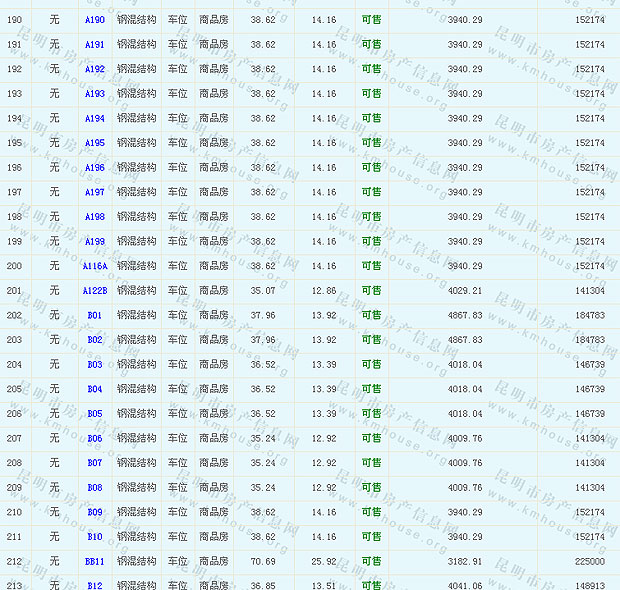Viewport: 620px width, 590px height.
Task: Select row number 205 cell
Action: pos(14,389)
